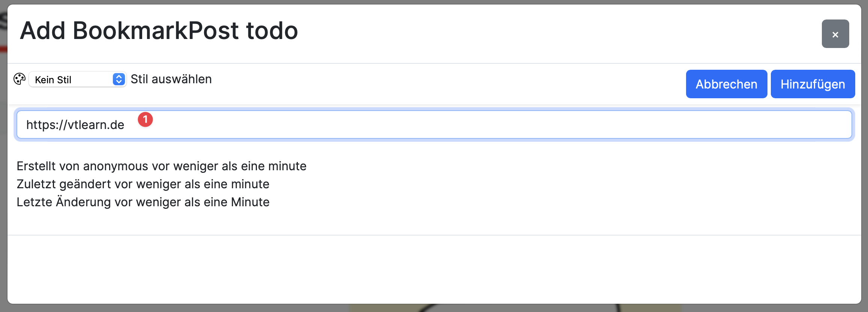
Task: Click the "Stil auswählen" label
Action: coord(171,79)
